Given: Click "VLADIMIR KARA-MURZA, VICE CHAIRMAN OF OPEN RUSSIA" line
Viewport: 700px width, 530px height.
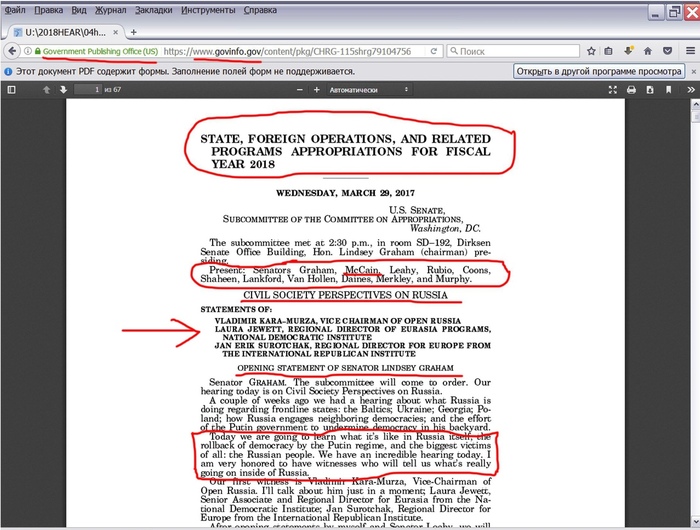Looking at the screenshot, I should pyautogui.click(x=338, y=321).
